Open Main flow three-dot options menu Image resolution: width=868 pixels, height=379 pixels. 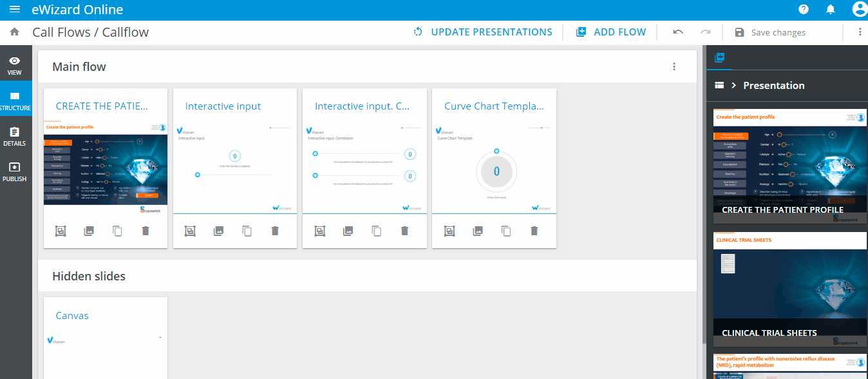click(x=674, y=66)
